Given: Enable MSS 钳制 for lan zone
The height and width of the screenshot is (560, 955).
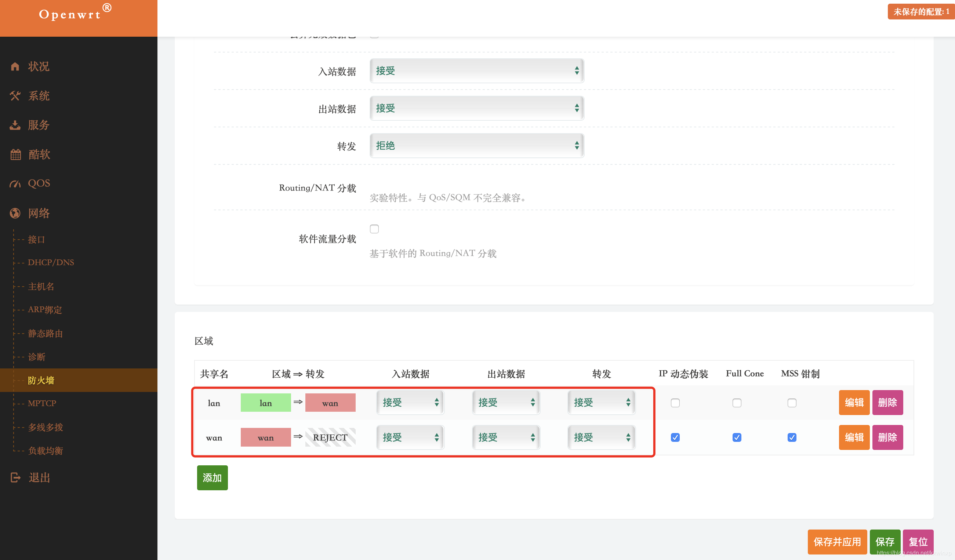Looking at the screenshot, I should (x=792, y=403).
